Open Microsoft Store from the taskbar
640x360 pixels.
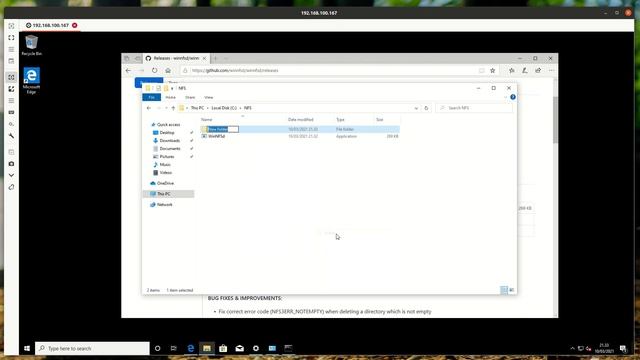coord(223,348)
